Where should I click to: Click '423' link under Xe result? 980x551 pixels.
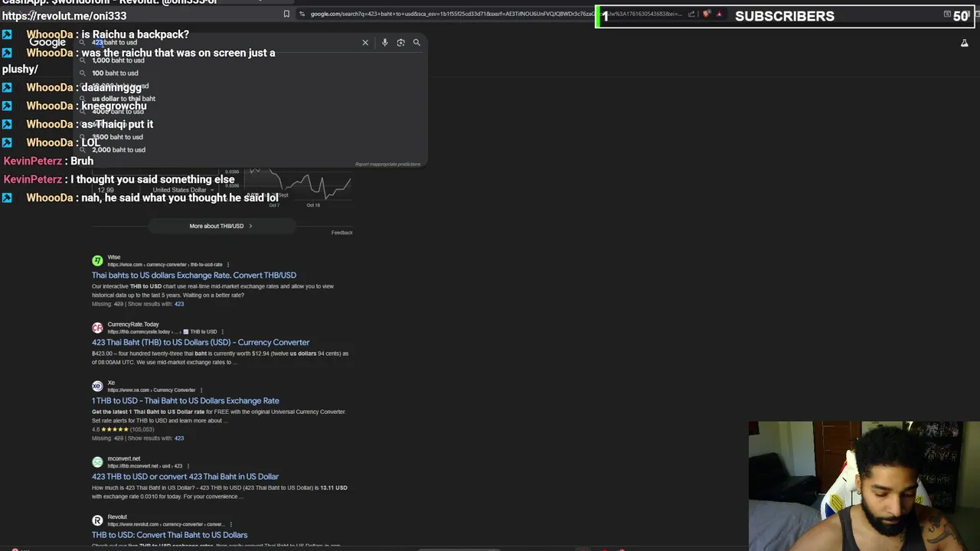click(x=179, y=439)
